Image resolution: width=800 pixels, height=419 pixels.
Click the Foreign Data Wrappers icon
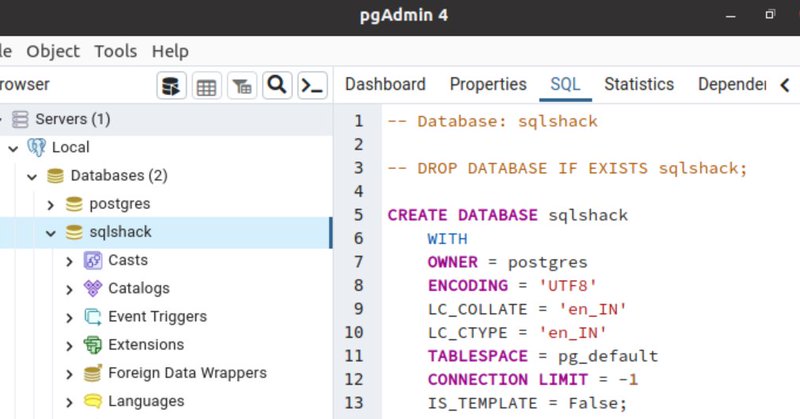93,373
